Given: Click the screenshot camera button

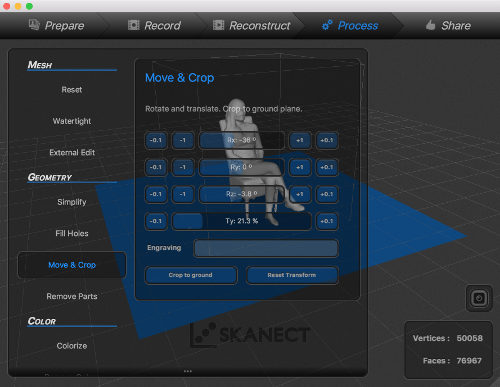Looking at the screenshot, I should [x=479, y=298].
